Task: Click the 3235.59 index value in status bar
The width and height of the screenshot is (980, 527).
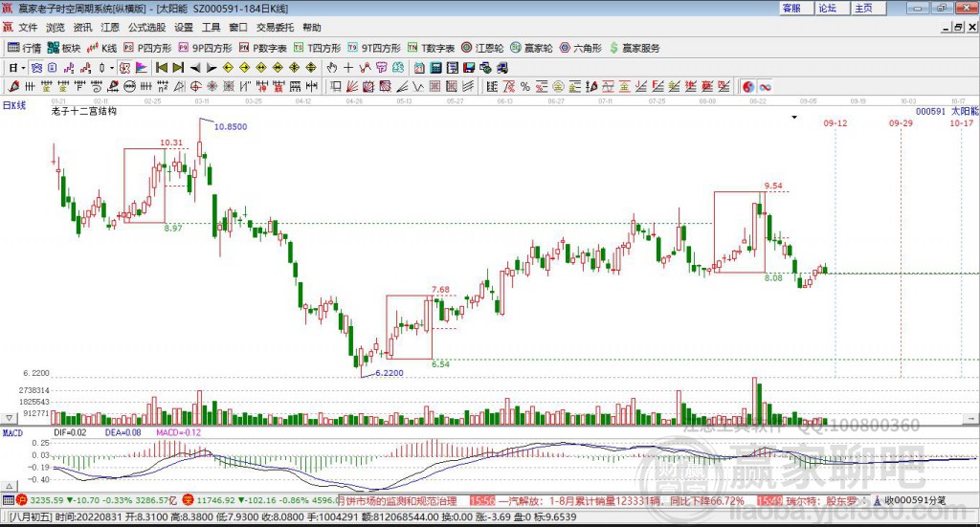Action: pos(47,500)
